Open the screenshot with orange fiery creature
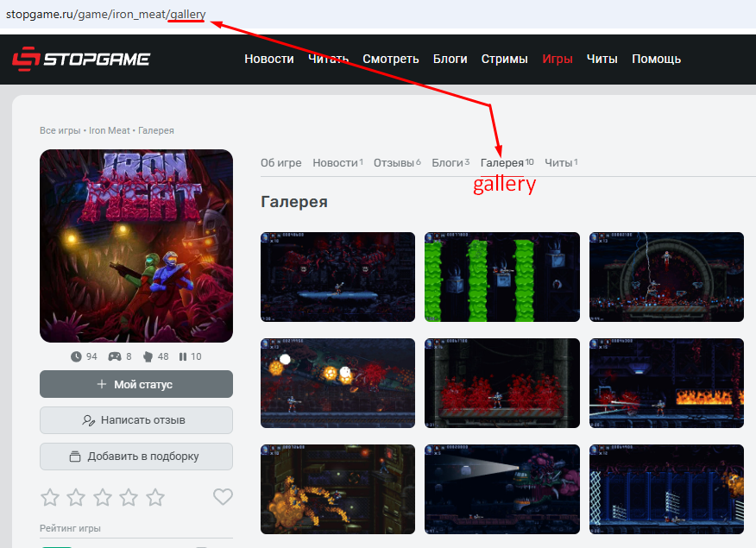756x548 pixels. point(337,489)
